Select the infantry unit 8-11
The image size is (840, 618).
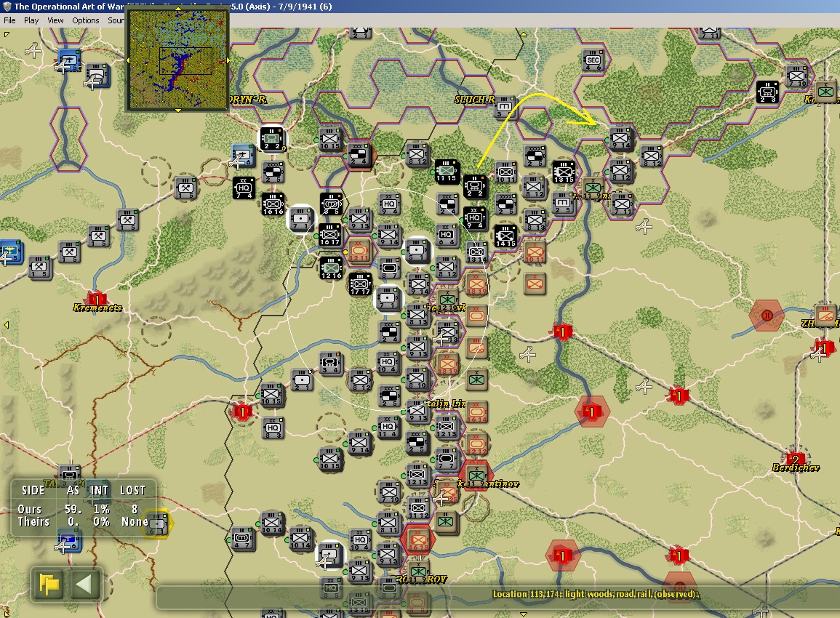point(388,523)
